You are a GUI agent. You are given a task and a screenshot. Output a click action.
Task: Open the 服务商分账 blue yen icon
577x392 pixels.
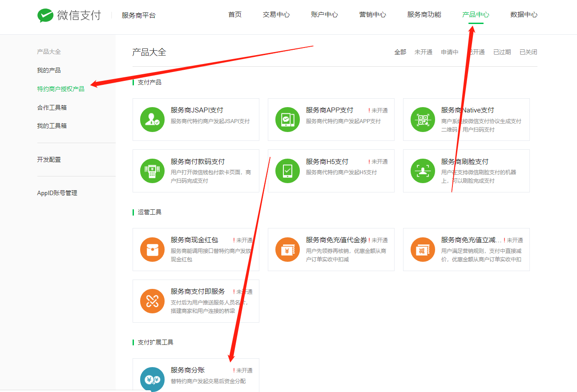(152, 379)
